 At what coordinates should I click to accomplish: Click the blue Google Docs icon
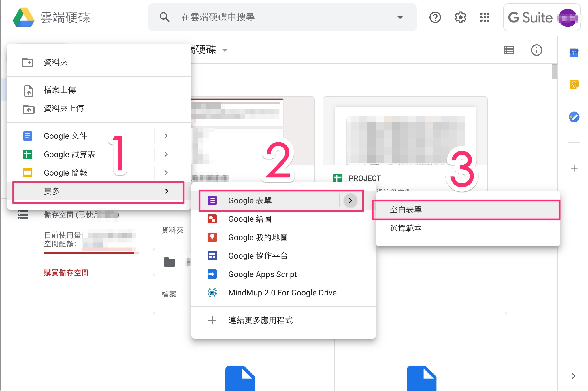tap(28, 136)
